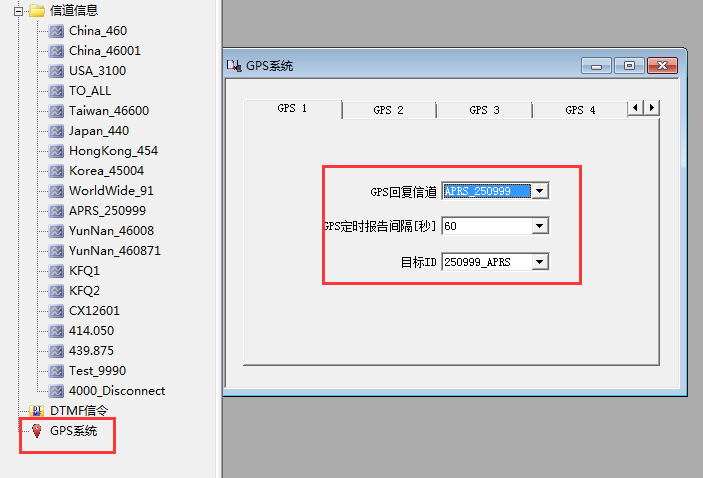Open the 目标ID dropdown arrow
The height and width of the screenshot is (478, 703).
pos(540,262)
